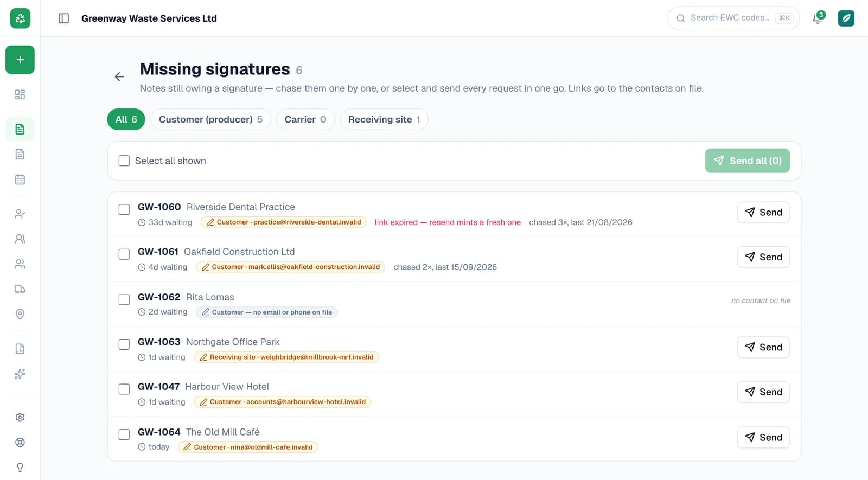868x480 pixels.
Task: Send request for GW-1061 Oakfield Construction
Action: click(x=763, y=257)
